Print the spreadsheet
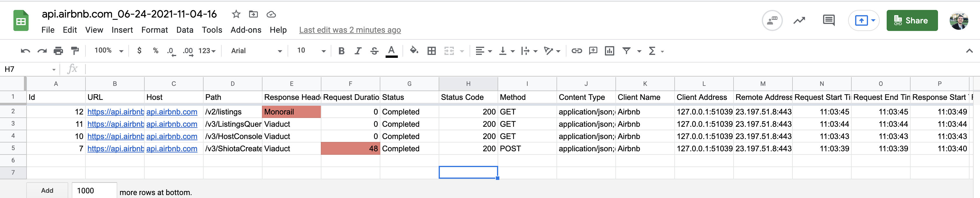Screen dimensions: 980x198 (58, 51)
